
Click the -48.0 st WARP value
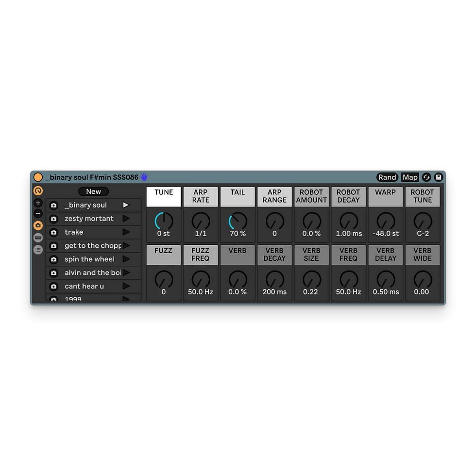pos(386,234)
